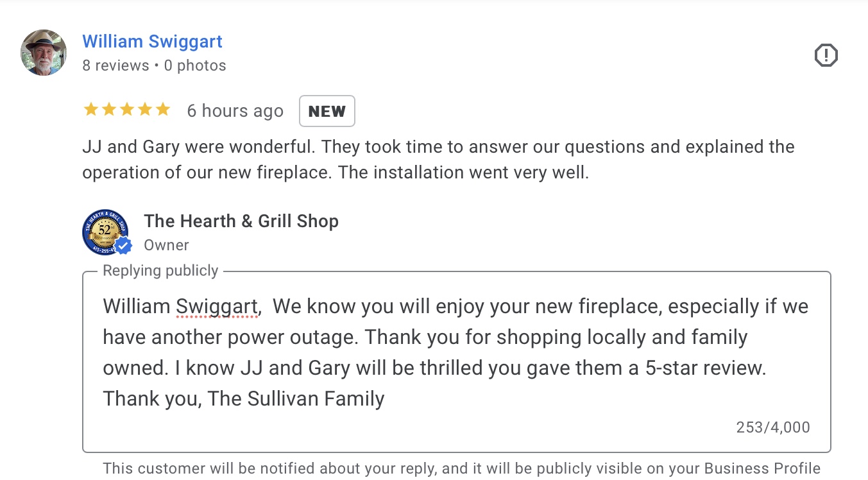Click the "Replying publicly" field label
This screenshot has width=868, height=480.
coord(160,271)
